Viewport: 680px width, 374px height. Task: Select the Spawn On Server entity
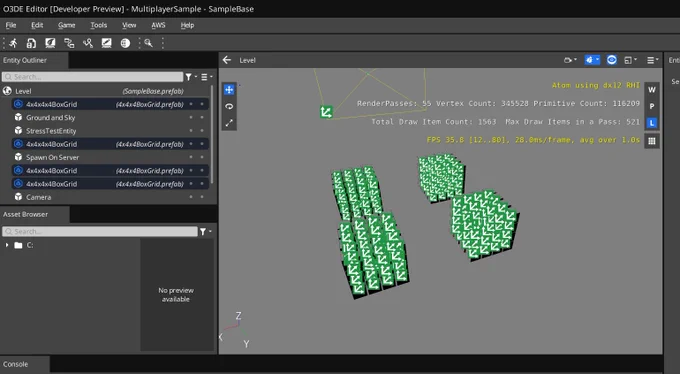tap(105, 157)
